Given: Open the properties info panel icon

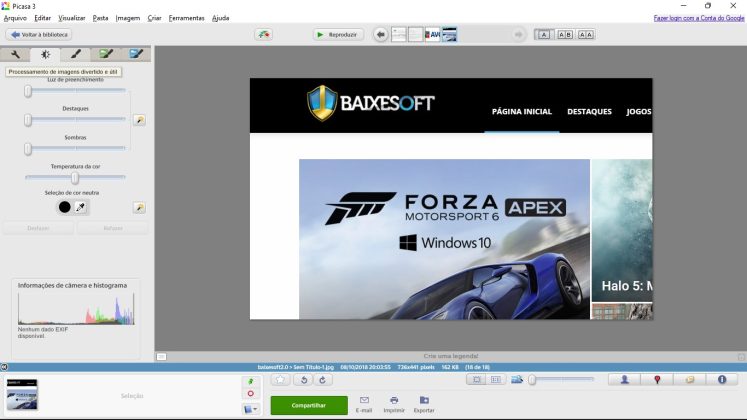Looking at the screenshot, I should click(722, 380).
